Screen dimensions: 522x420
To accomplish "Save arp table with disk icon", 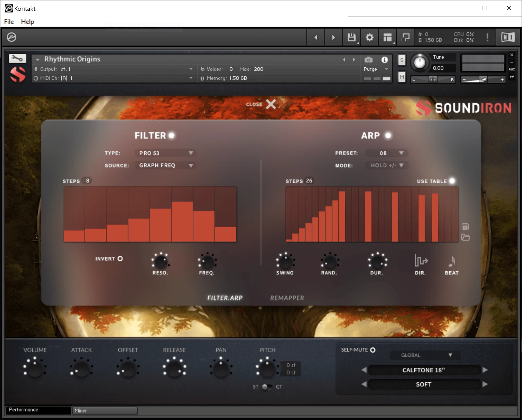I will 465,227.
